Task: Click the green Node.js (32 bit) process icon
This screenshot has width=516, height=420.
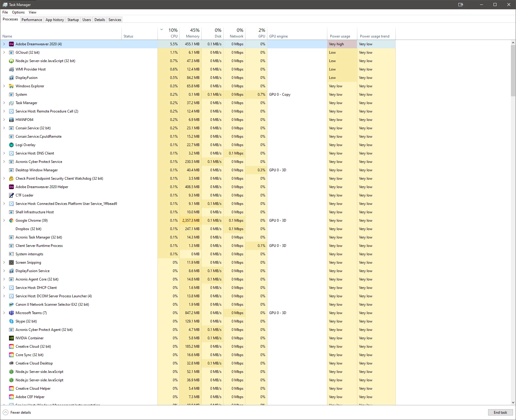Action: coord(11,61)
